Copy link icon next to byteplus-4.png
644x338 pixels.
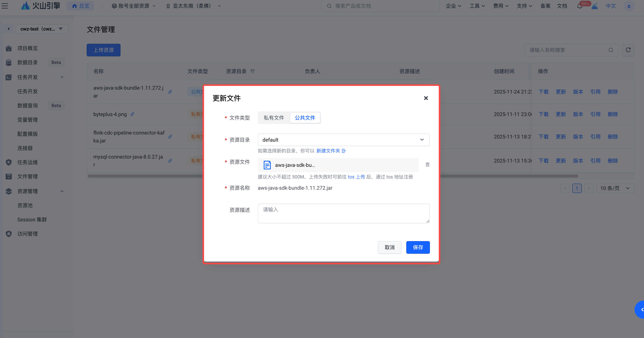tap(132, 114)
